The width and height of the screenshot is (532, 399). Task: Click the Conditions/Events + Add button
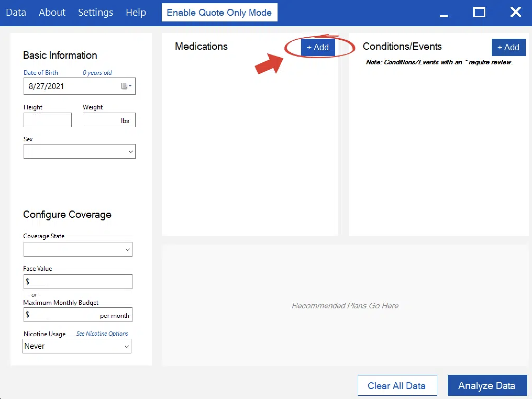pos(508,47)
